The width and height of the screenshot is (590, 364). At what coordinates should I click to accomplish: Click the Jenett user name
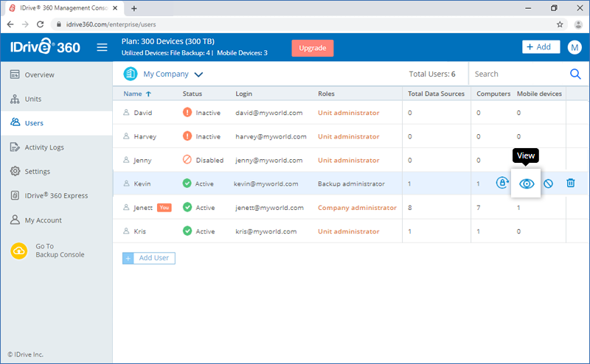click(143, 208)
